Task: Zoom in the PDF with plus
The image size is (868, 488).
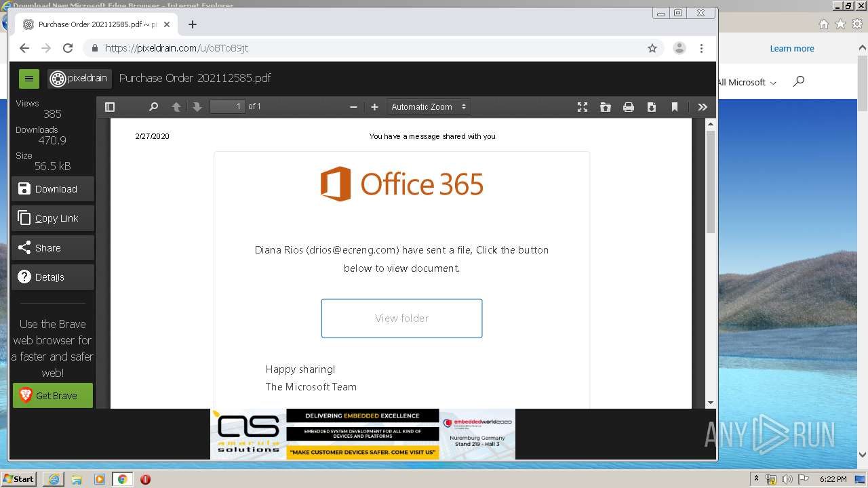Action: (x=374, y=107)
